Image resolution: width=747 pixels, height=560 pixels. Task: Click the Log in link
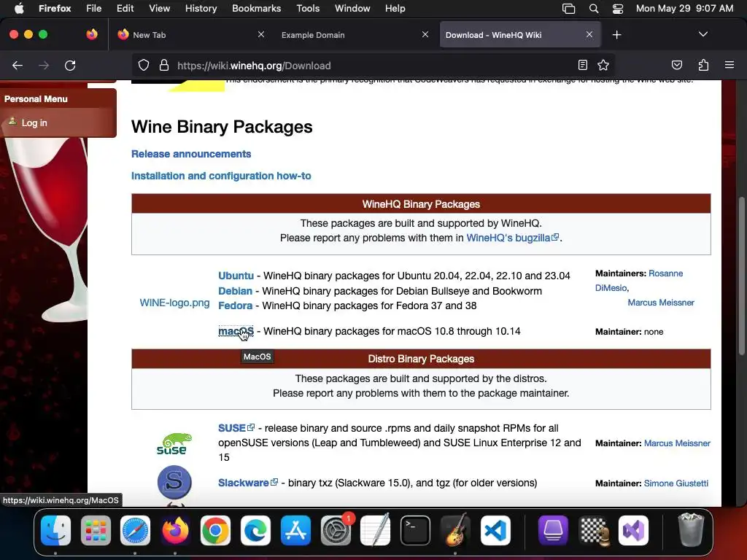34,122
